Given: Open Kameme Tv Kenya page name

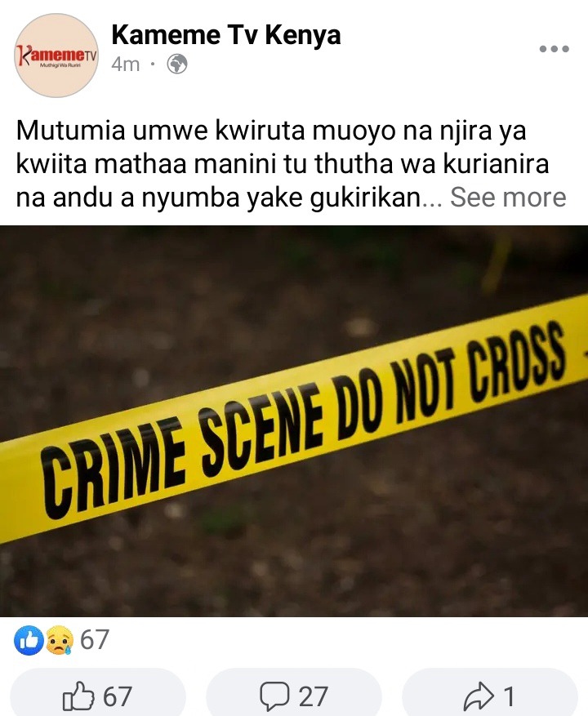Looking at the screenshot, I should click(x=226, y=35).
